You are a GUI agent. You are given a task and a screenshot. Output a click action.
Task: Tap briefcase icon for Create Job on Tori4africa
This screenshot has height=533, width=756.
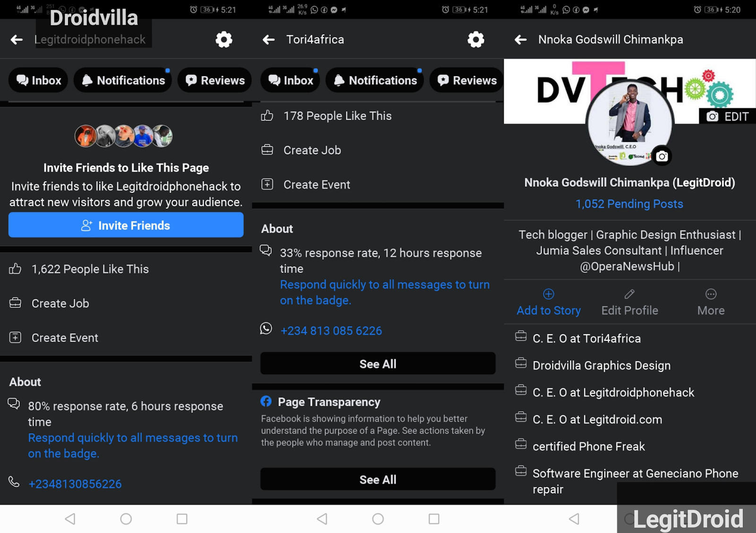click(267, 150)
